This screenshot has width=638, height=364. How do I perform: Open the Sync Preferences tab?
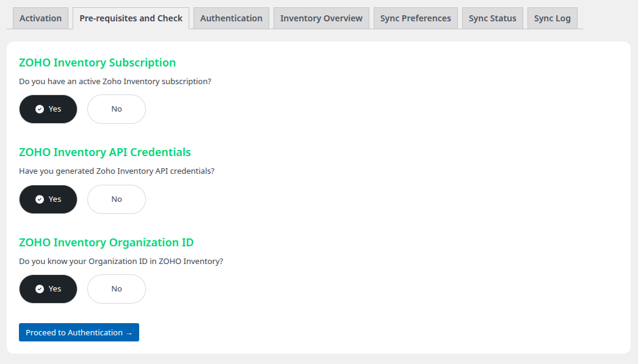415,18
